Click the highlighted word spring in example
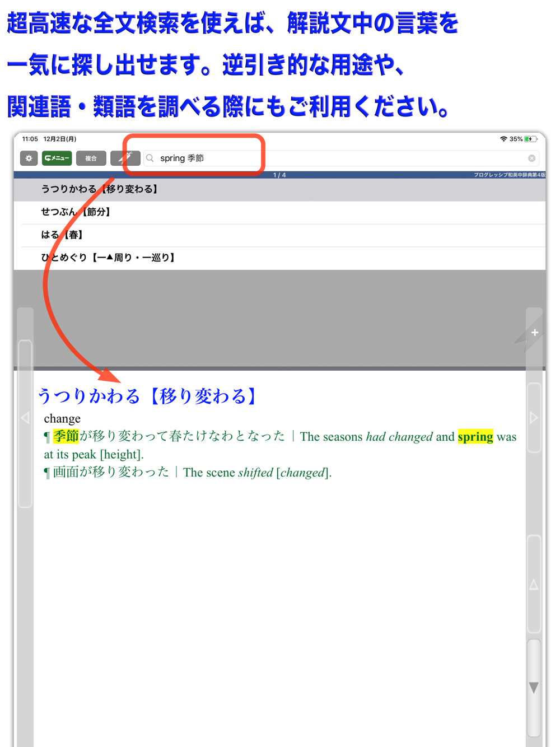560x747 pixels. point(475,437)
